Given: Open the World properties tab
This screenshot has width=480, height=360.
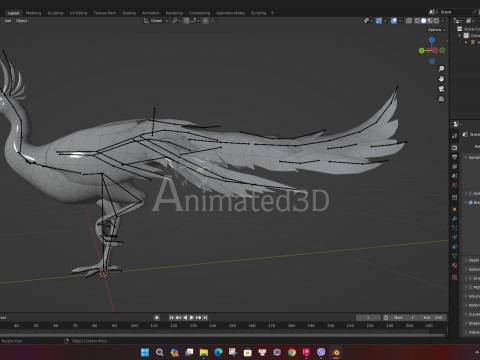Looking at the screenshot, I should coord(454,185).
